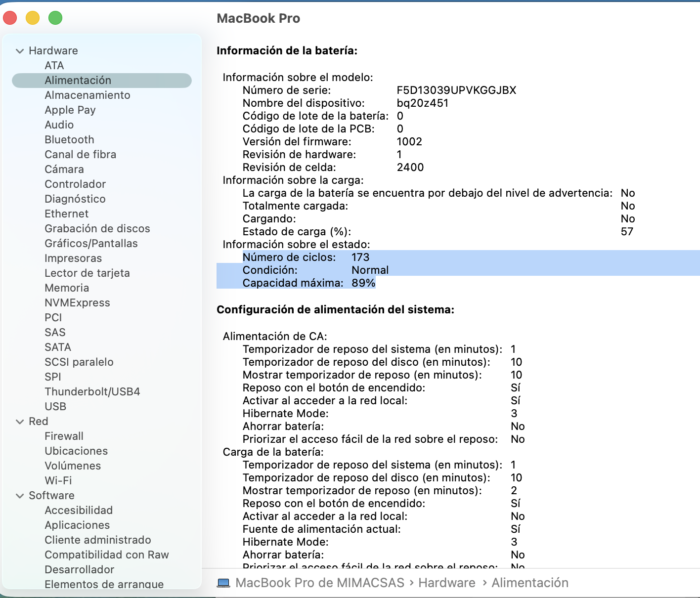Select Alimentación in the sidebar
The image size is (700, 598).
point(102,81)
